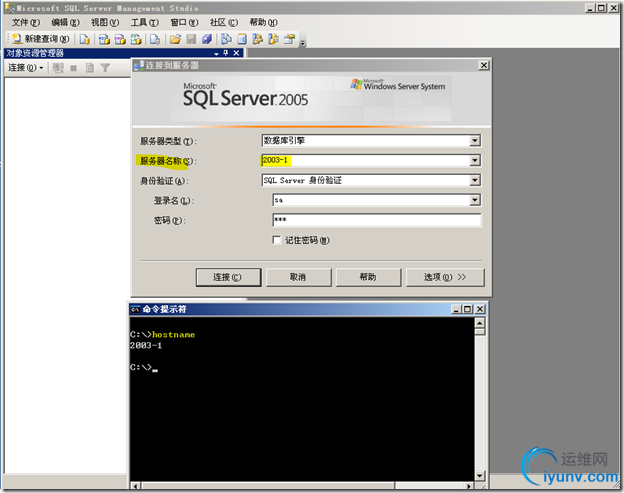Viewport: 624px width, 493px height.
Task: Expand the 服务器类型 dropdown
Action: (474, 140)
